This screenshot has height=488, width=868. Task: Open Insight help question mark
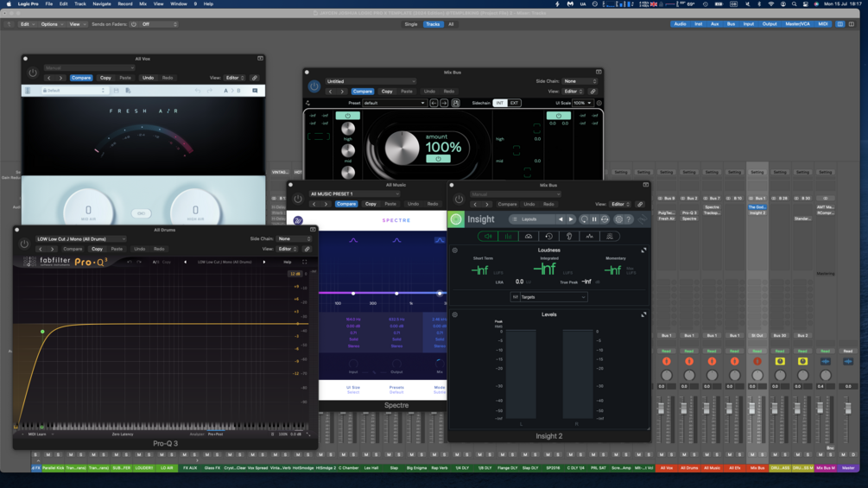[x=629, y=219]
